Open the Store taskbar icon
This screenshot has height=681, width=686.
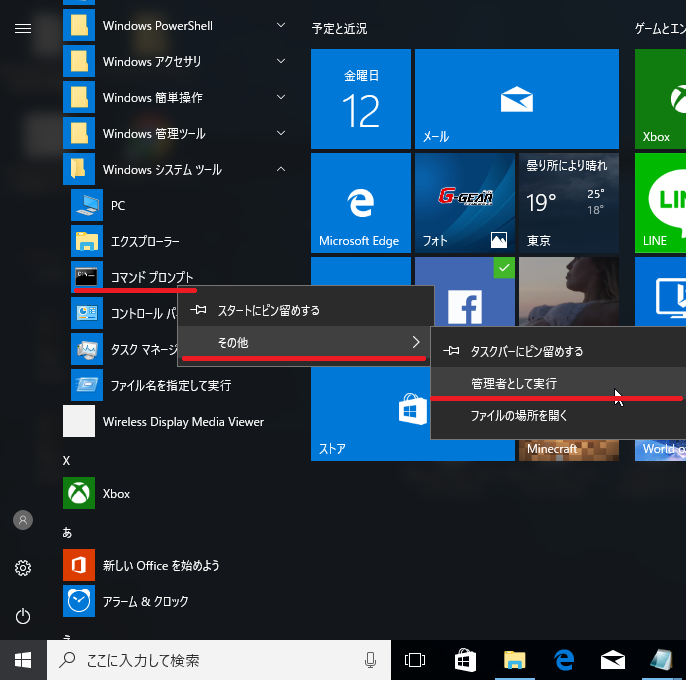click(465, 660)
